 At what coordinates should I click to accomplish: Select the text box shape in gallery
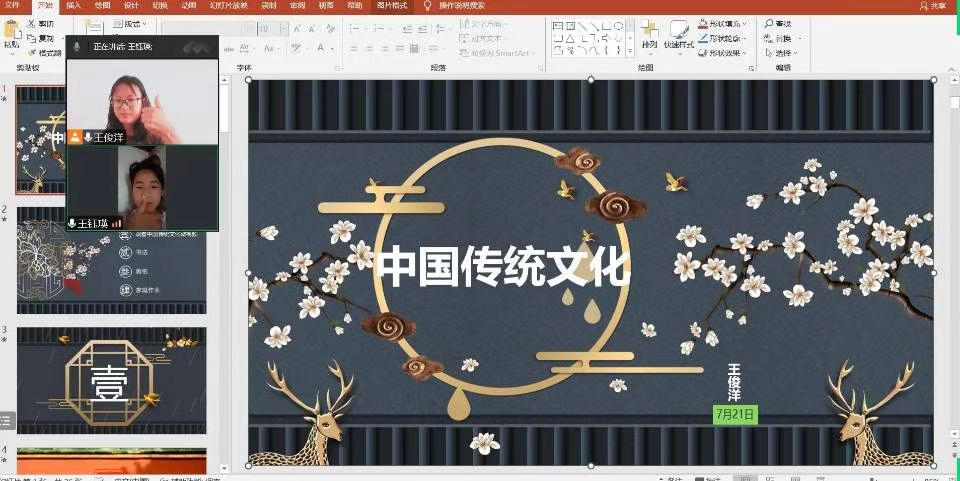558,26
